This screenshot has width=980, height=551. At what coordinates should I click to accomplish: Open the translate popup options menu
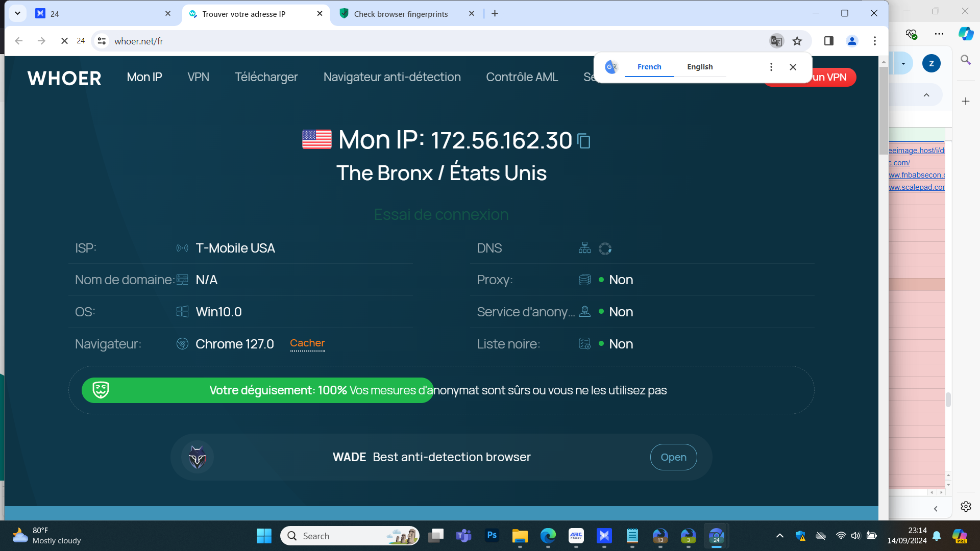(771, 67)
